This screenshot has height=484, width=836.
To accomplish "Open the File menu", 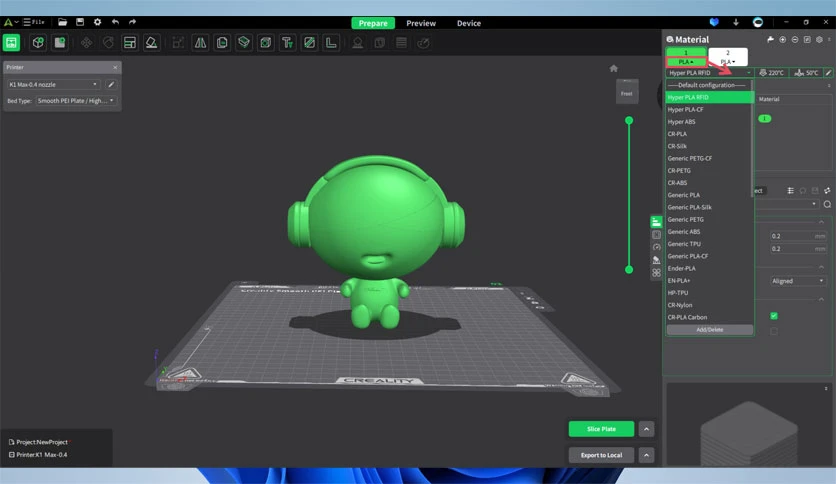I will coord(34,22).
